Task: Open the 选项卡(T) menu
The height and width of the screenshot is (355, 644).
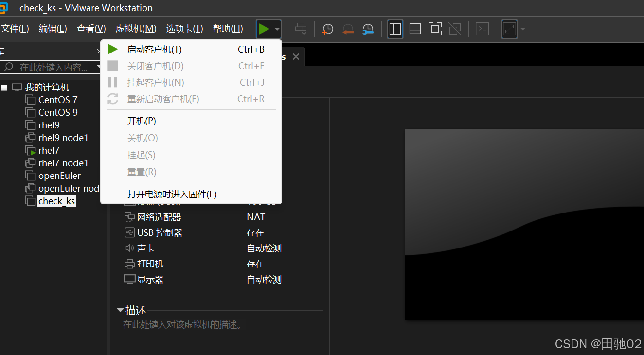Action: [184, 29]
